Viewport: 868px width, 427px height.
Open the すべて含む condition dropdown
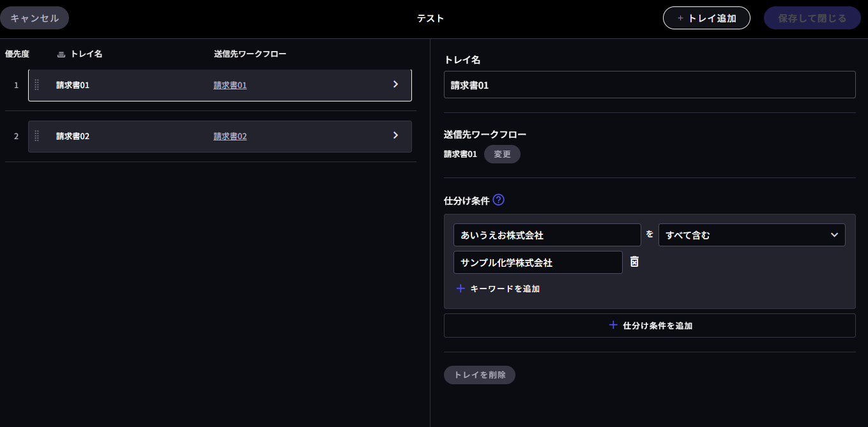pyautogui.click(x=751, y=235)
